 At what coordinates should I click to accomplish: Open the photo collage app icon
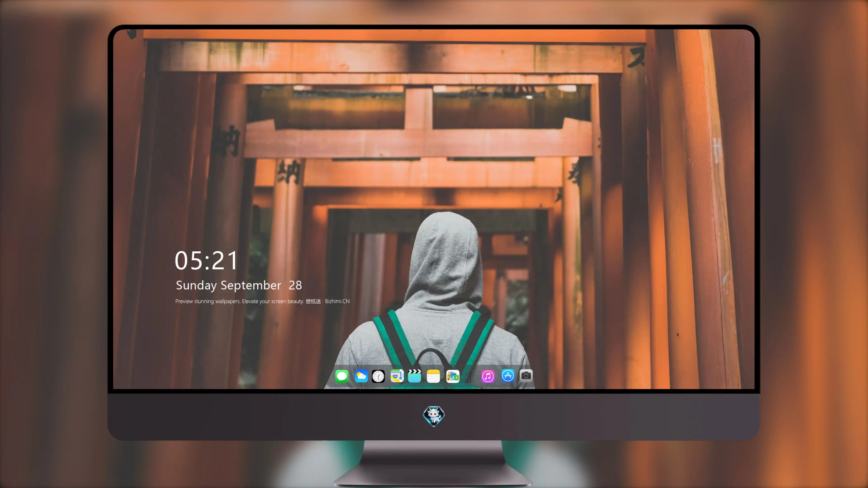tap(453, 376)
